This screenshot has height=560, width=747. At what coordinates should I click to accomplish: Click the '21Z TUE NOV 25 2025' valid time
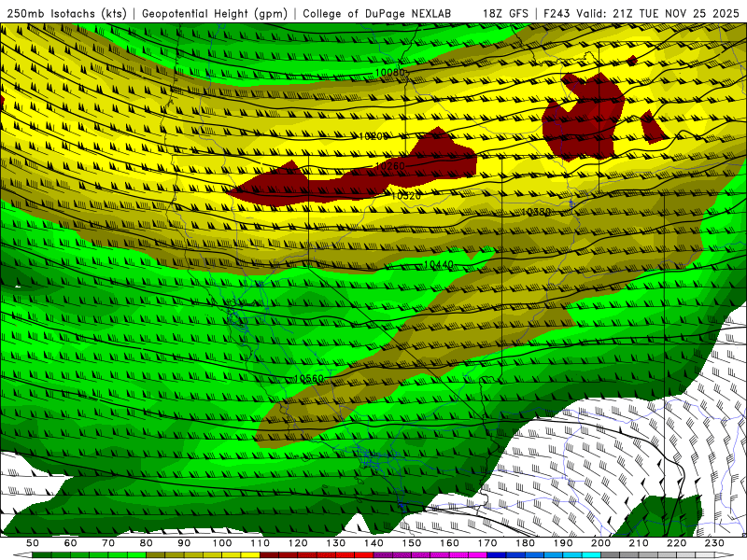(676, 14)
